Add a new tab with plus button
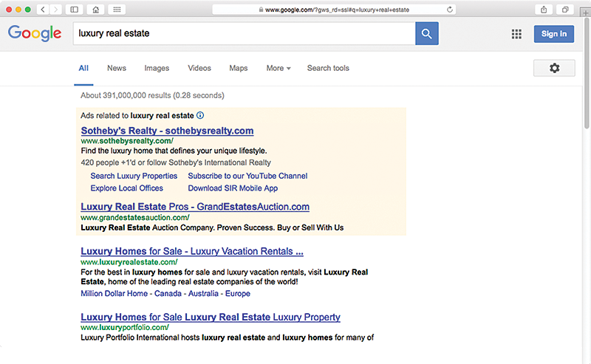Image resolution: width=591 pixels, height=364 pixels. point(585,13)
